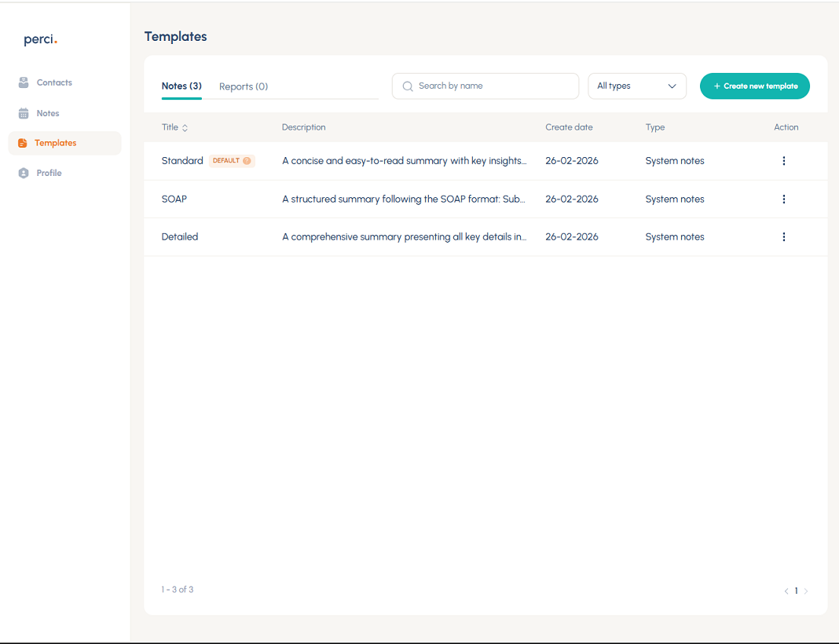Click the Type column header
This screenshot has height=644, width=839.
(655, 127)
